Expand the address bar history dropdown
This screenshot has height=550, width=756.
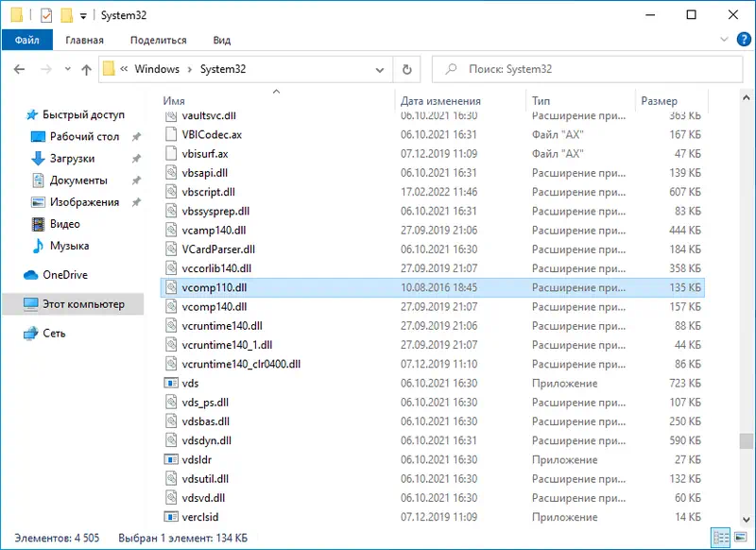[x=380, y=70]
